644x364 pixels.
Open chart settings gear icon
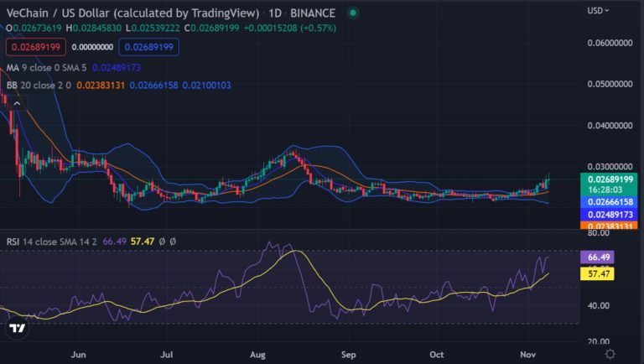[x=610, y=354]
